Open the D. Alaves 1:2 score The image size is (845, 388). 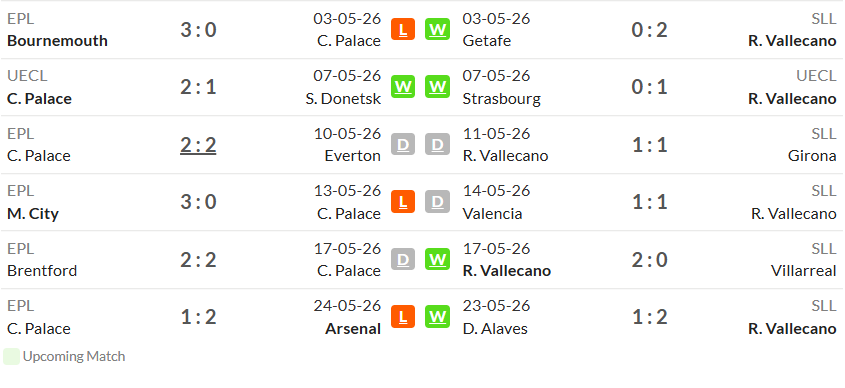[x=649, y=317]
